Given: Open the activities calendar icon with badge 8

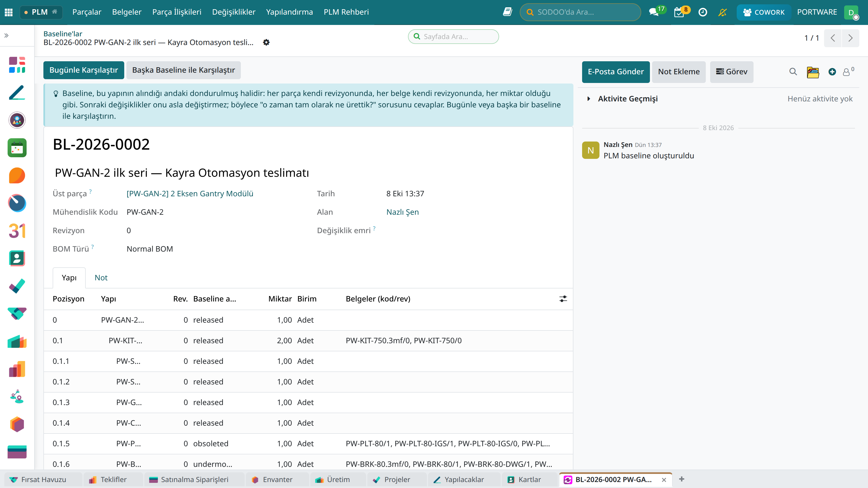Looking at the screenshot, I should click(679, 12).
